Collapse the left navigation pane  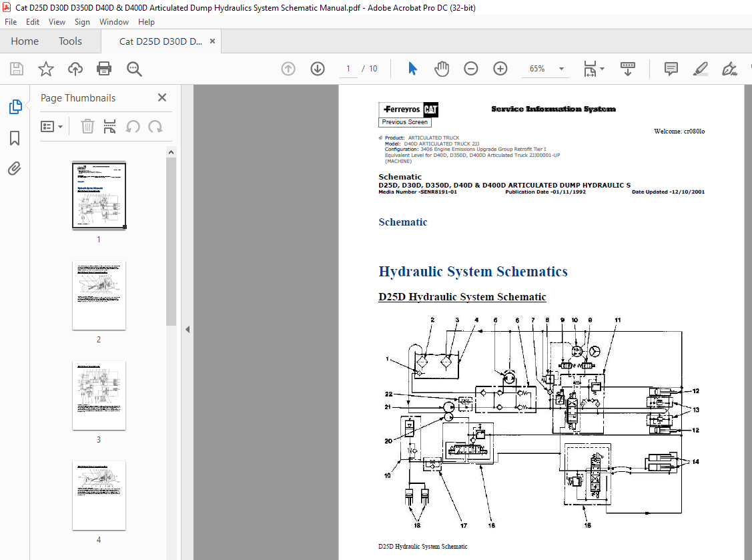tap(187, 329)
